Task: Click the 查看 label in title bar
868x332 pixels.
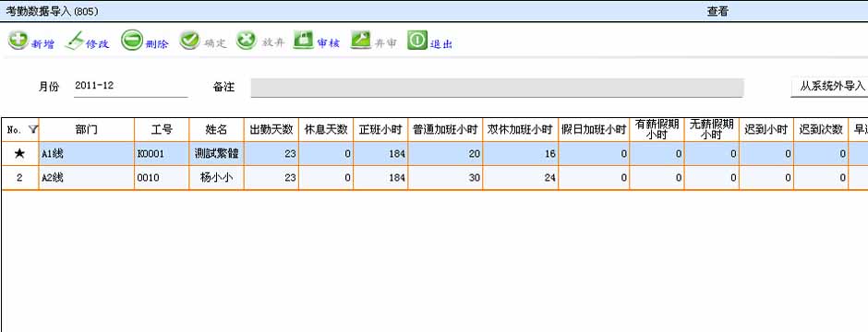Action: [x=717, y=11]
